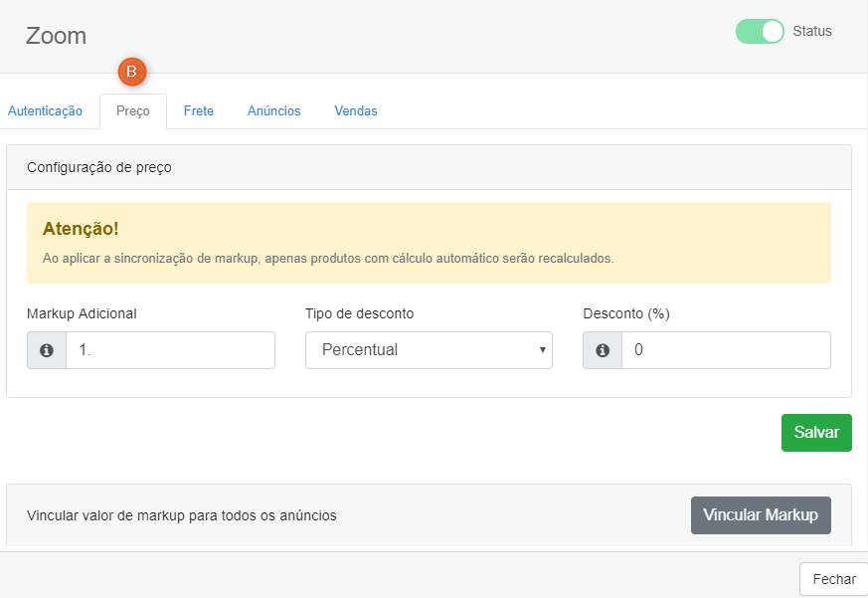Viewport: 868px width, 598px height.
Task: Select the Preço tab
Action: click(x=133, y=111)
